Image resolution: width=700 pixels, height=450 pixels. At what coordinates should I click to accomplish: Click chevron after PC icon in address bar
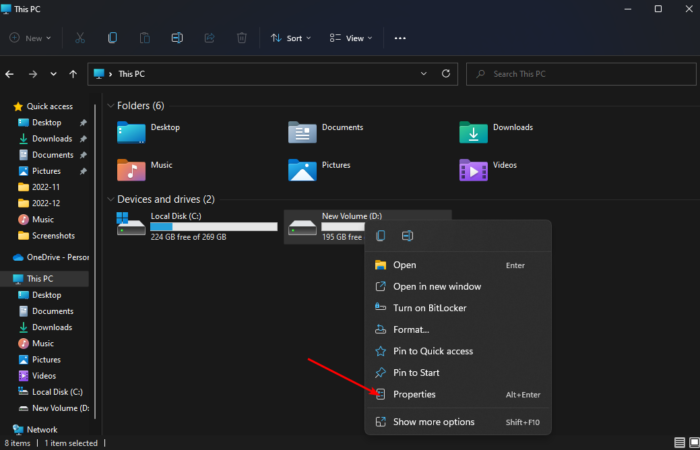pyautogui.click(x=111, y=74)
